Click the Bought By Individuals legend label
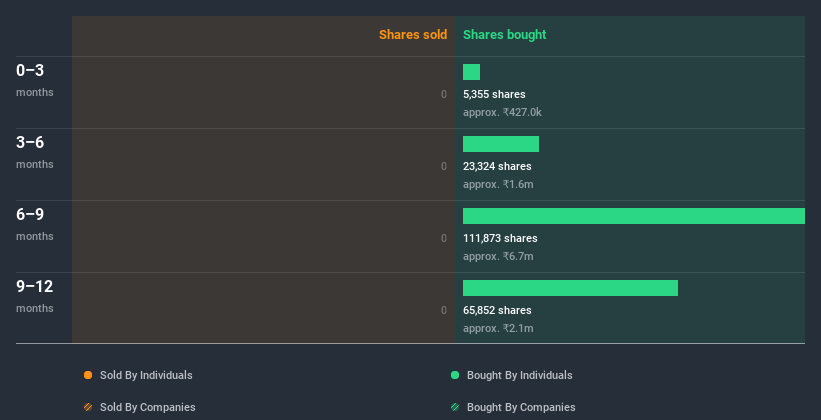Image resolution: width=821 pixels, height=420 pixels. pyautogui.click(x=519, y=375)
